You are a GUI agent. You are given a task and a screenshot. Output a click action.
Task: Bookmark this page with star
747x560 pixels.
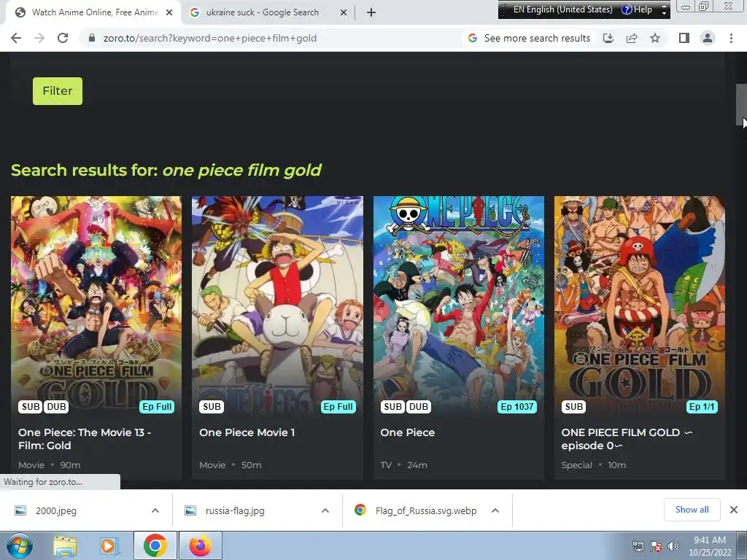click(655, 38)
